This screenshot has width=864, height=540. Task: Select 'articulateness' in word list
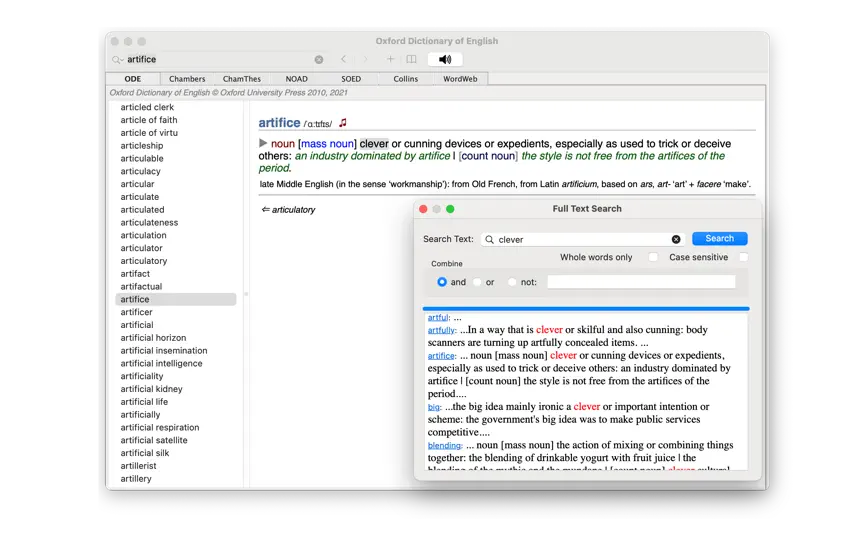coord(149,223)
